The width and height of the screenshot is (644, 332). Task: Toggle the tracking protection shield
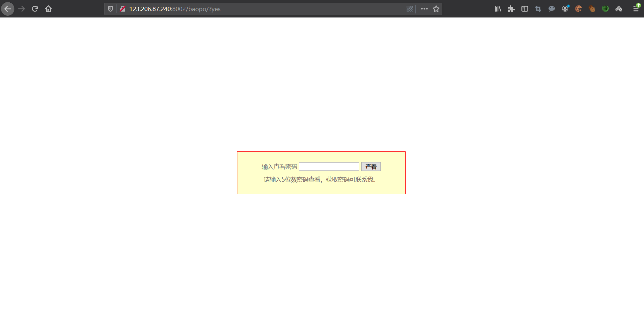[110, 9]
